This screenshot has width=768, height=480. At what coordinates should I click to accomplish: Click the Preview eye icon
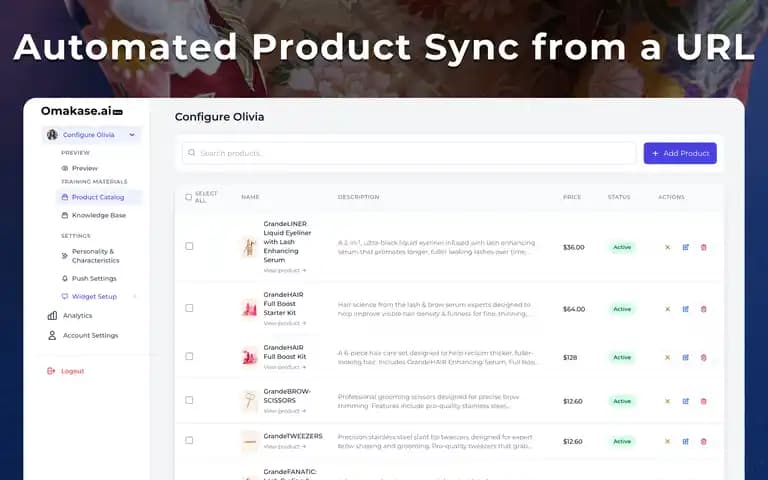coord(65,168)
